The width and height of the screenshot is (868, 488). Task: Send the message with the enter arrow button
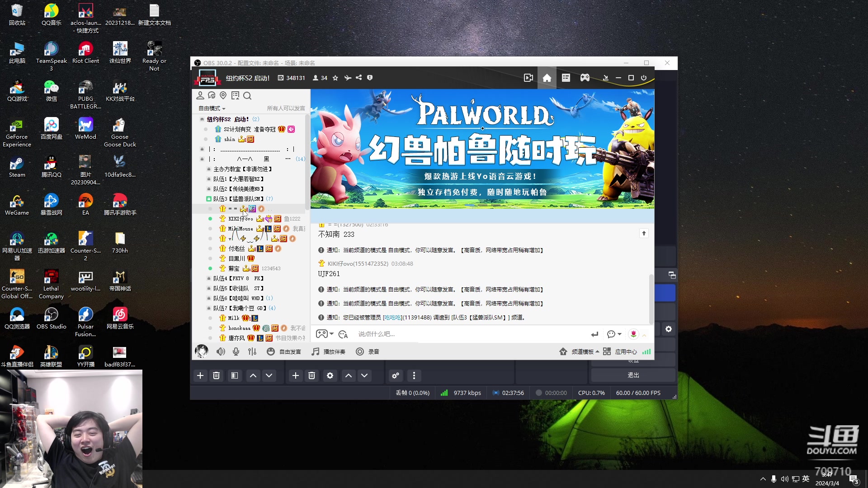(594, 334)
